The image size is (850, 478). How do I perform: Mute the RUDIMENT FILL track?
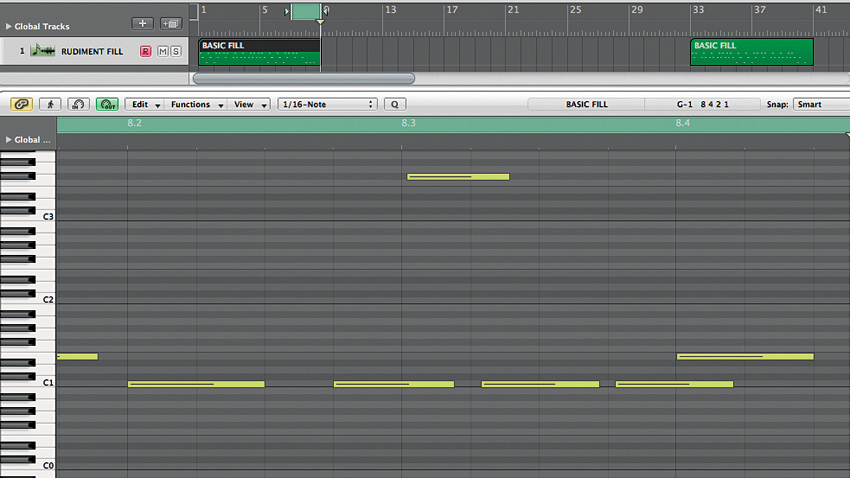pos(163,51)
